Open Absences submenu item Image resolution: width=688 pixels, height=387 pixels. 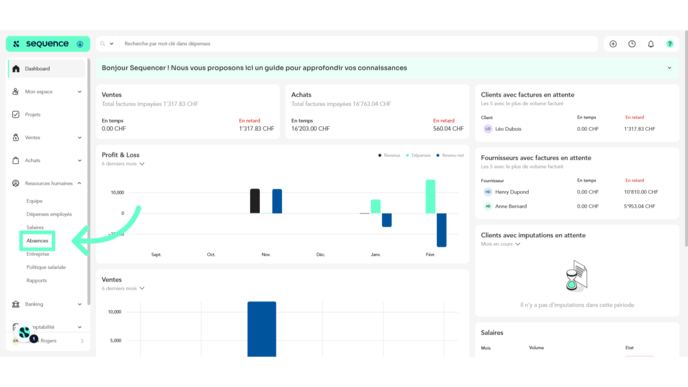tap(37, 241)
